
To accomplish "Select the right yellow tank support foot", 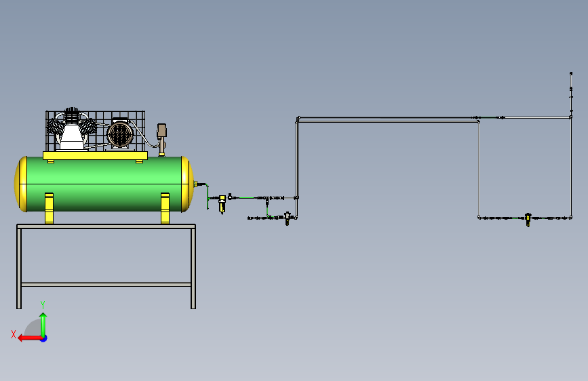I will pyautogui.click(x=165, y=208).
